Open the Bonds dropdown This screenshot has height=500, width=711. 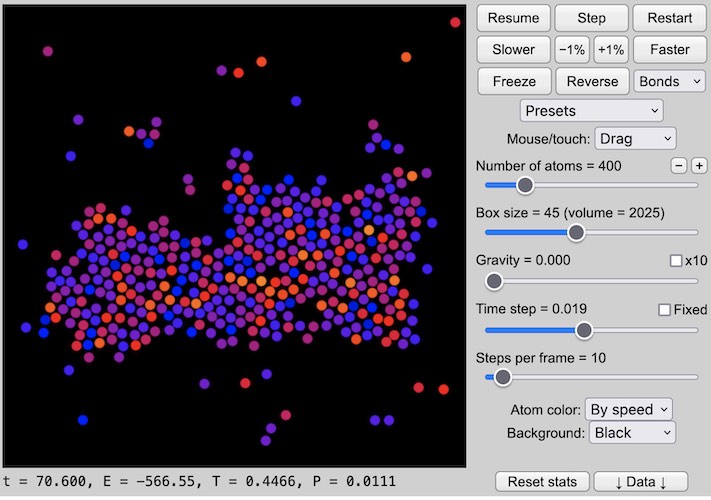click(x=669, y=81)
